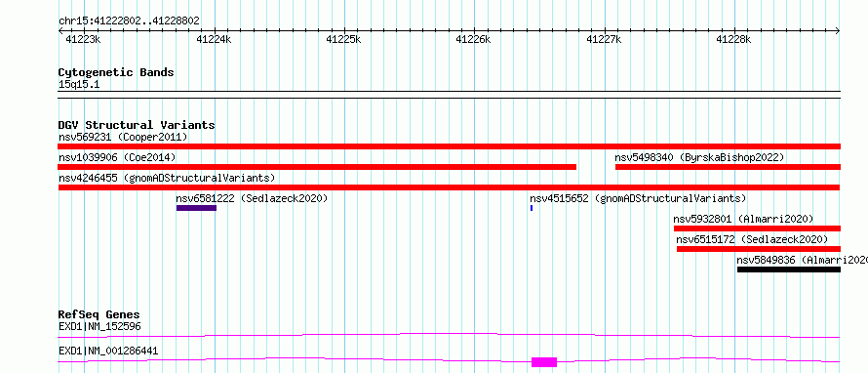Click the small blue nsv4515652 marker

(532, 208)
